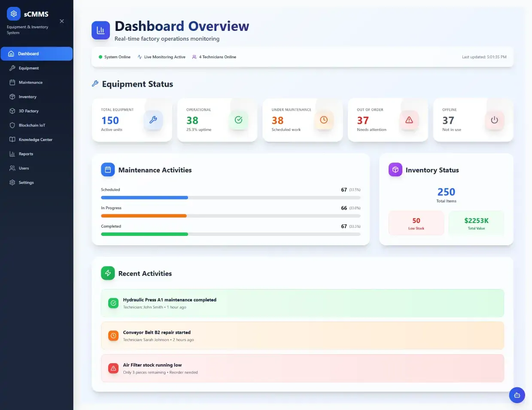
Task: Click the warning triangle Out of Order icon
Action: point(409,120)
